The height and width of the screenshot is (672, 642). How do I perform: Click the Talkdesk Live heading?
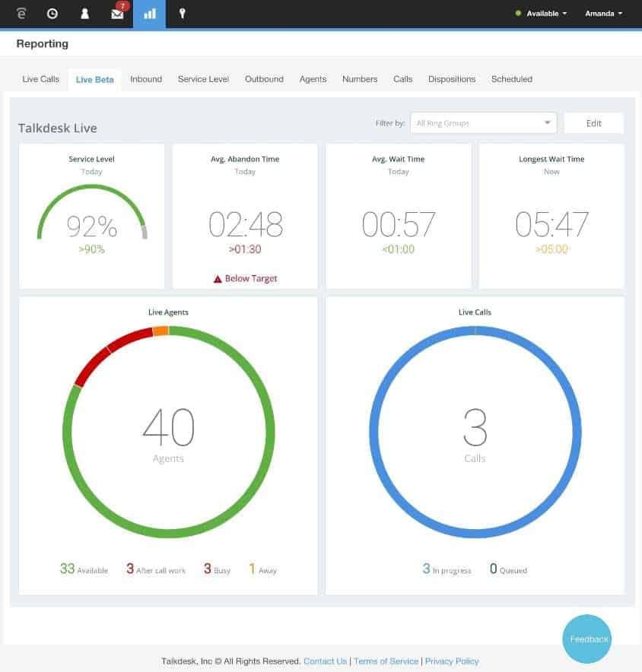point(58,128)
